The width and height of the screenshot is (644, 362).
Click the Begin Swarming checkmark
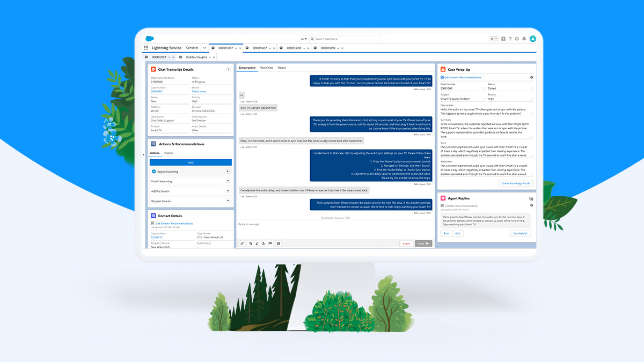click(x=153, y=172)
